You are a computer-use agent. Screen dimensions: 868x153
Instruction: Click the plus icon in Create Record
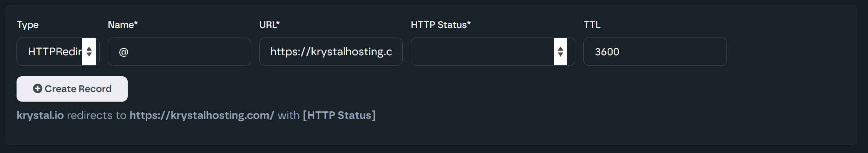tap(37, 89)
